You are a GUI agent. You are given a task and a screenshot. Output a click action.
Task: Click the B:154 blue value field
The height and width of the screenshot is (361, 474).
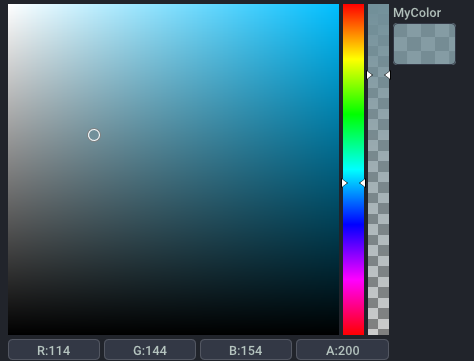coord(246,350)
